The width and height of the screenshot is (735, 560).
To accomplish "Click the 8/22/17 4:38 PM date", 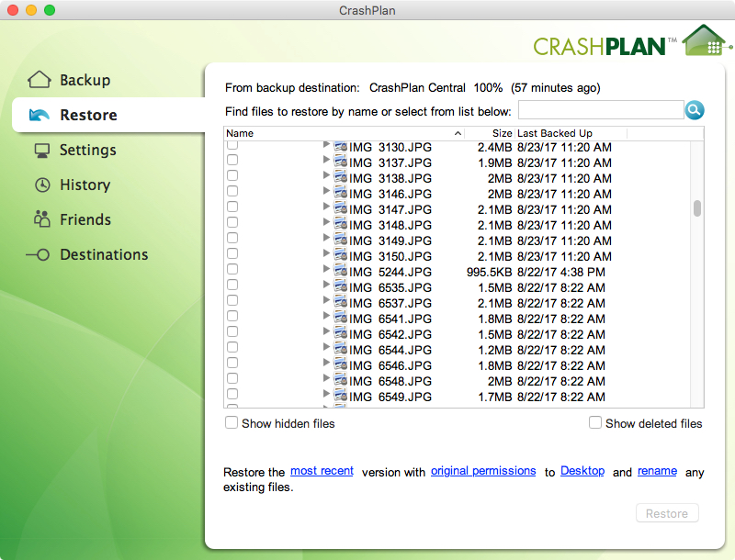I will pyautogui.click(x=561, y=272).
